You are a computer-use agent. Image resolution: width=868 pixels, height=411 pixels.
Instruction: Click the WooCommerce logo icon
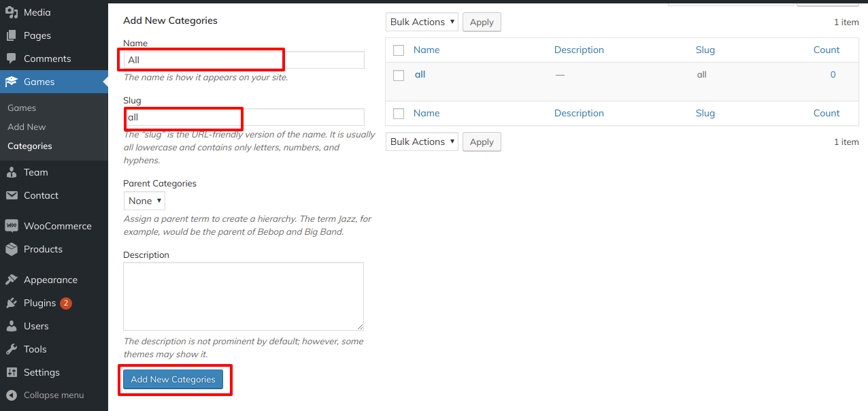pos(12,226)
